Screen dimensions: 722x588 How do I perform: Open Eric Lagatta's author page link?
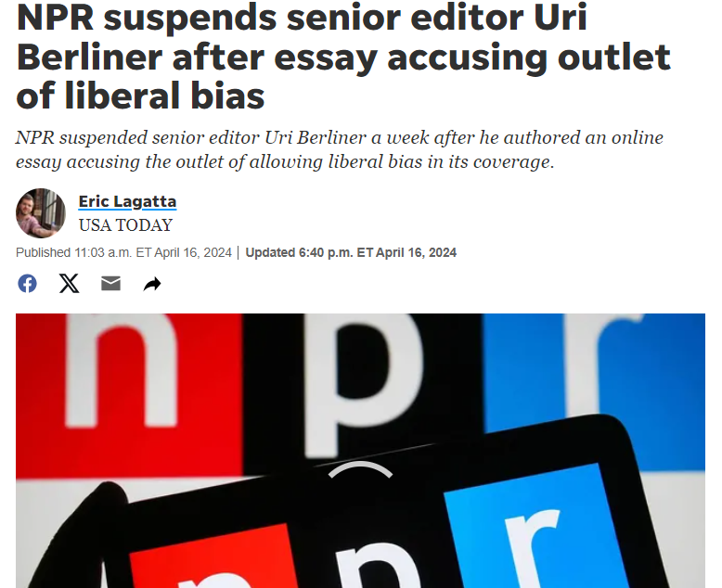point(127,201)
